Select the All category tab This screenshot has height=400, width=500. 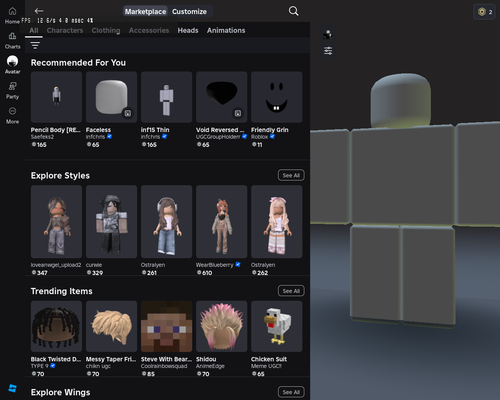pos(34,30)
